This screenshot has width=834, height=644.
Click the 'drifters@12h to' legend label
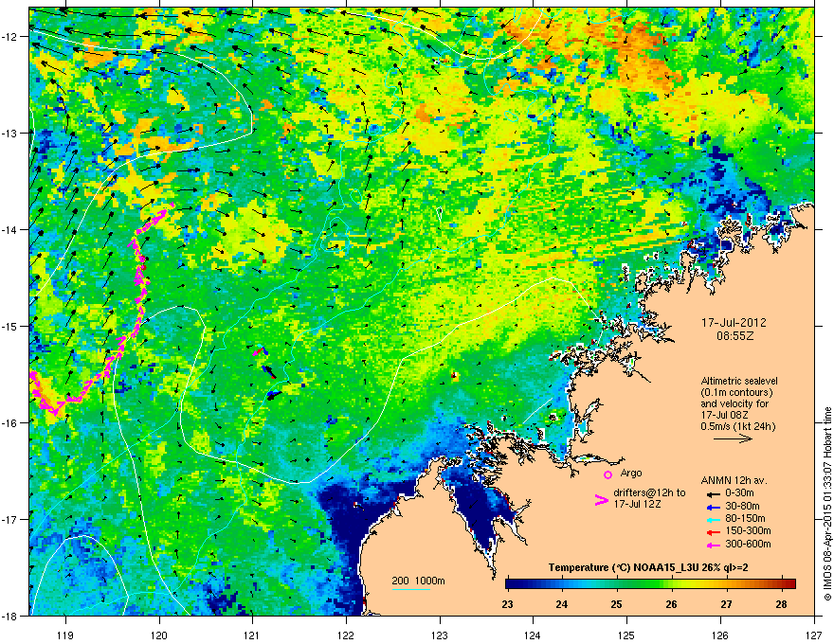649,493
